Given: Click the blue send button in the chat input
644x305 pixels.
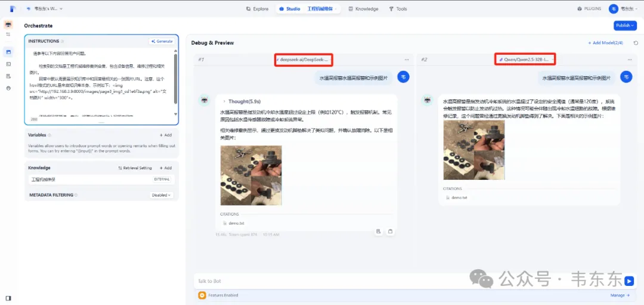Looking at the screenshot, I should pos(629,281).
